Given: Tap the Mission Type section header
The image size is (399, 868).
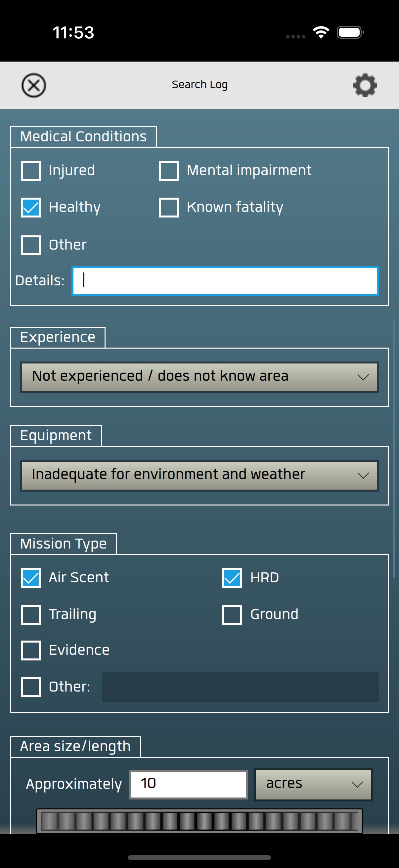Looking at the screenshot, I should [63, 544].
